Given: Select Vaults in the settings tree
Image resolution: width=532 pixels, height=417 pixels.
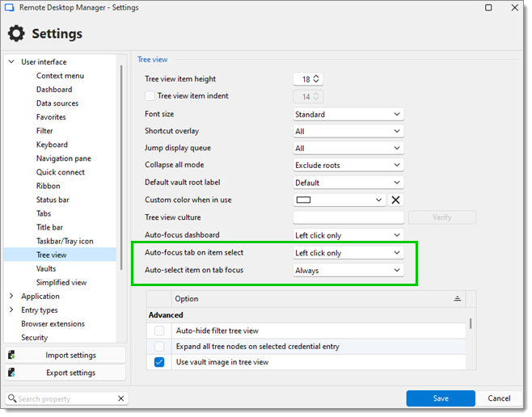Looking at the screenshot, I should tap(46, 268).
